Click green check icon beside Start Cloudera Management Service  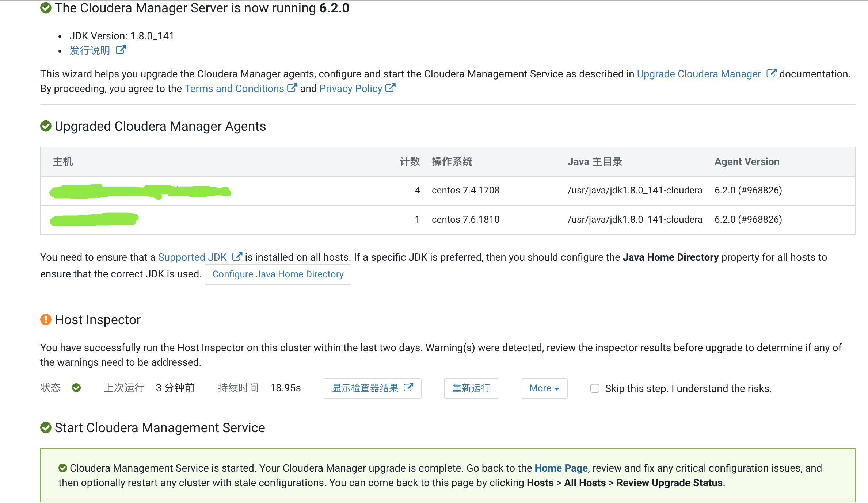(46, 427)
